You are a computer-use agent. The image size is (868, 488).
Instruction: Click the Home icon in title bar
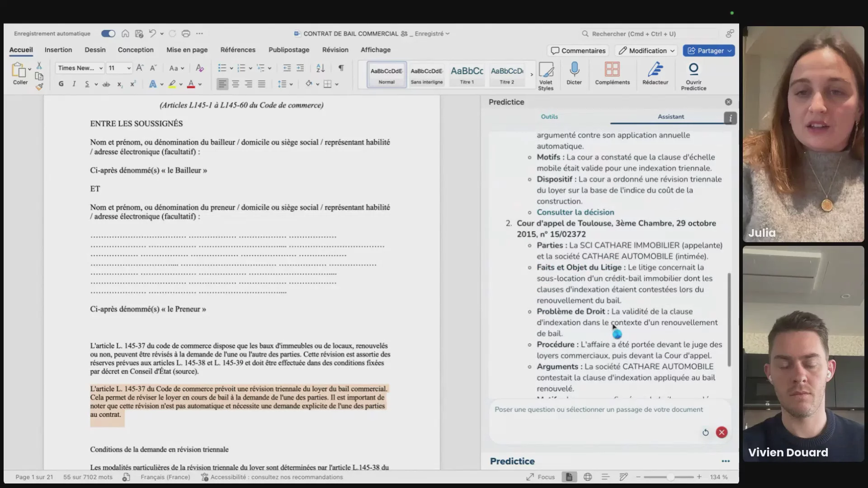click(125, 33)
